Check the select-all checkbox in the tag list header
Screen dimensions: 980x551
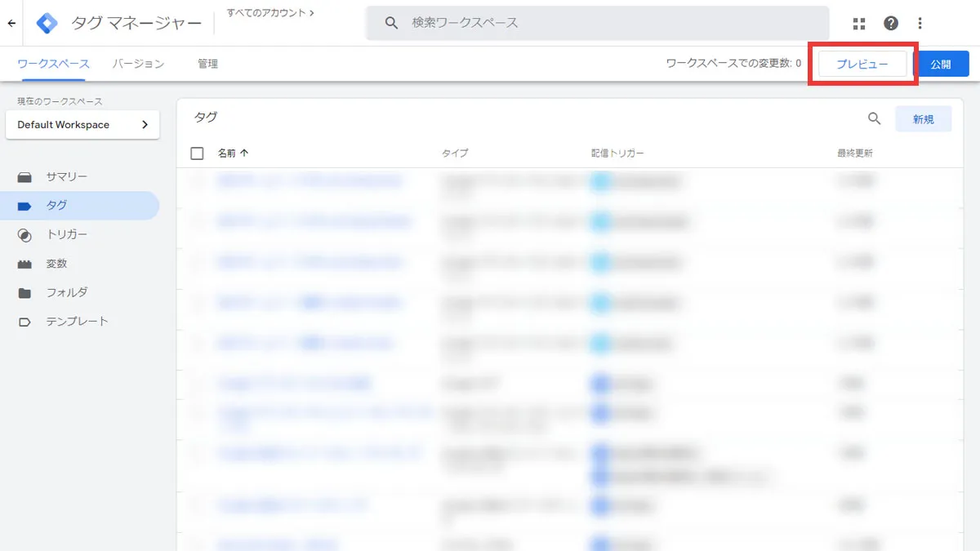click(x=198, y=153)
